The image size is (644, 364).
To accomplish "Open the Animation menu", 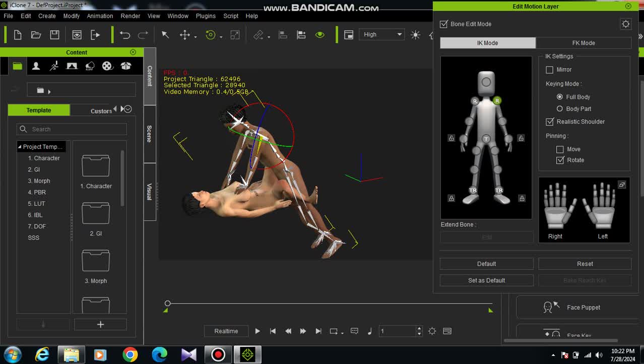I will [100, 16].
